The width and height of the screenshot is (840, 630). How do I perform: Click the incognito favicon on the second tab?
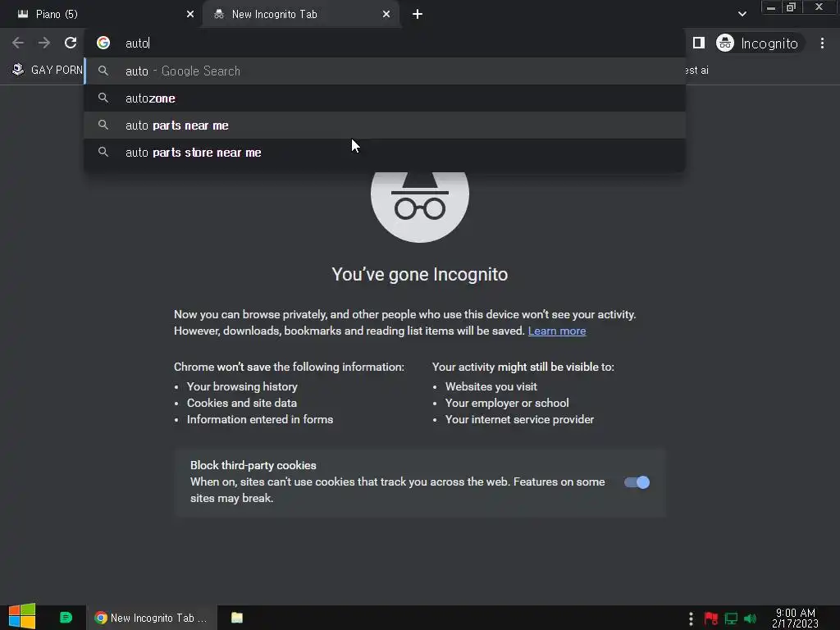click(x=218, y=15)
